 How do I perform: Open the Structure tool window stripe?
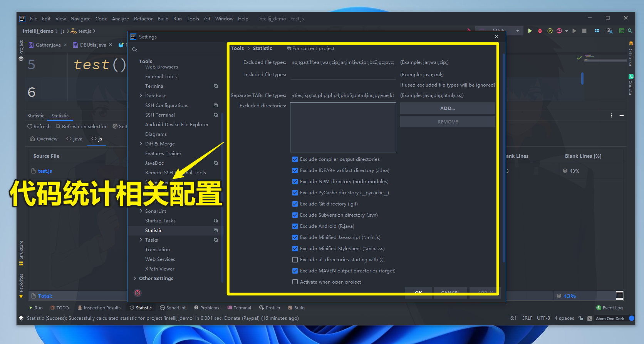click(21, 253)
